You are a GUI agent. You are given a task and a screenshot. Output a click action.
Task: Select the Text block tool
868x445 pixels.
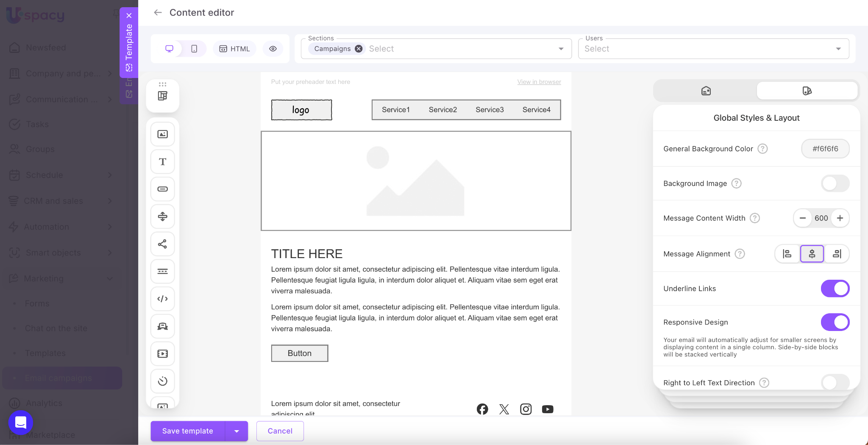pos(162,162)
